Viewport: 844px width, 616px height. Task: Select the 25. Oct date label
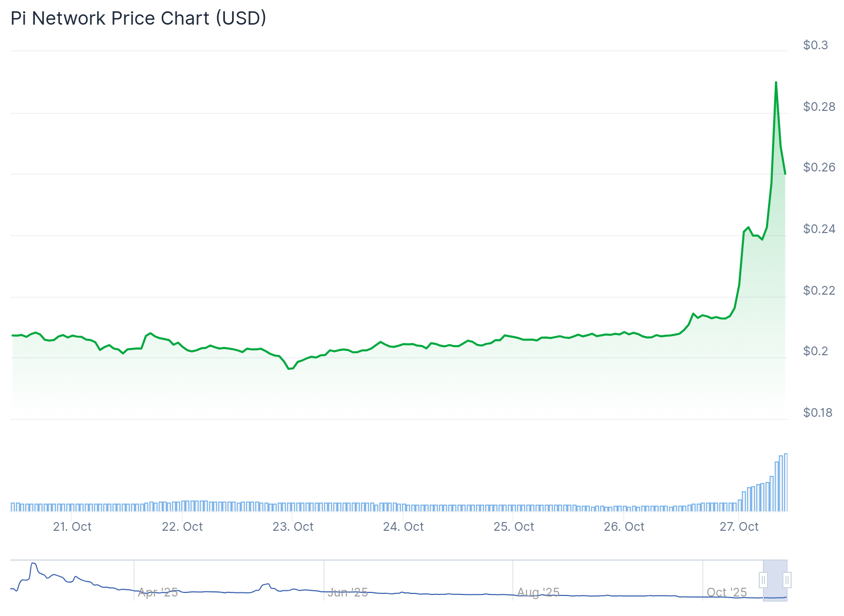point(514,527)
